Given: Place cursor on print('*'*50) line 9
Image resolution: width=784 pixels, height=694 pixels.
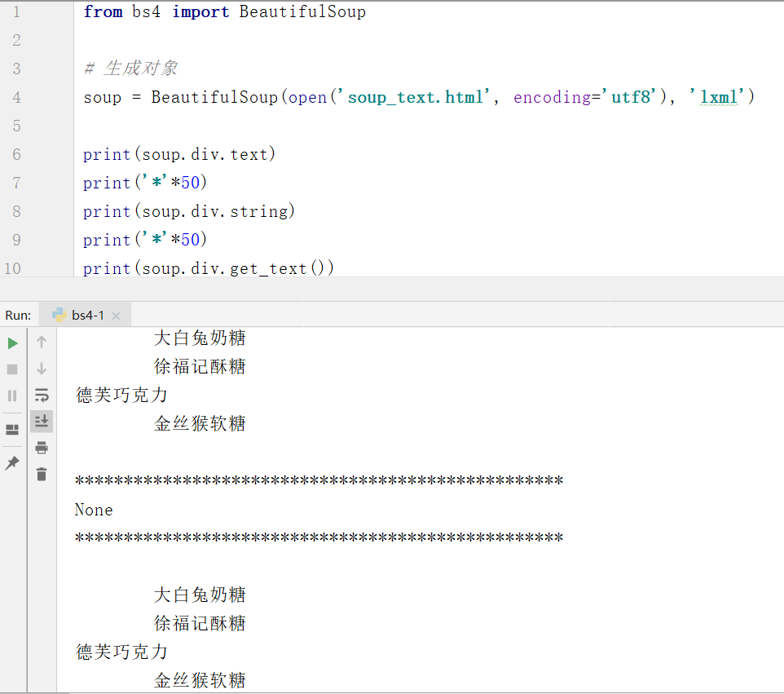Looking at the screenshot, I should (145, 240).
